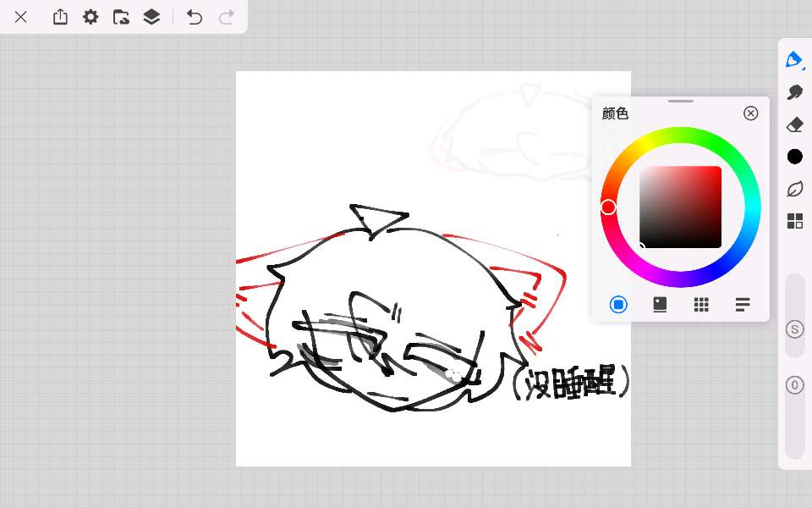The width and height of the screenshot is (812, 508).
Task: Open the cloud folder import icon
Action: (121, 17)
